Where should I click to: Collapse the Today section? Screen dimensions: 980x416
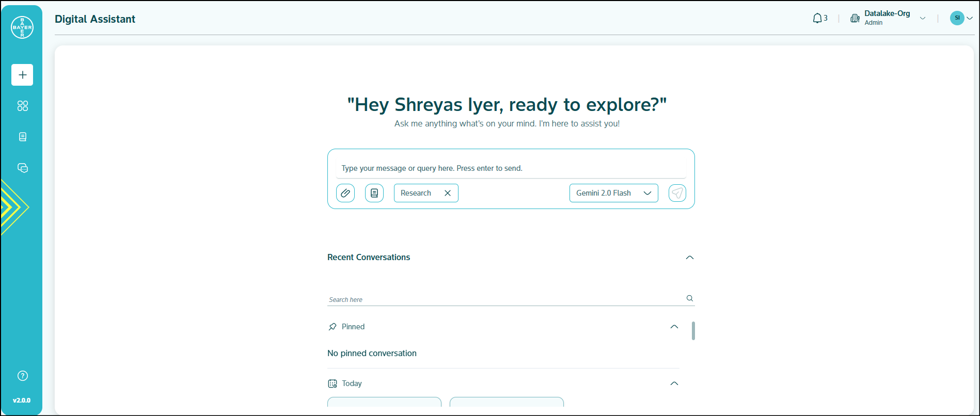[x=674, y=383]
